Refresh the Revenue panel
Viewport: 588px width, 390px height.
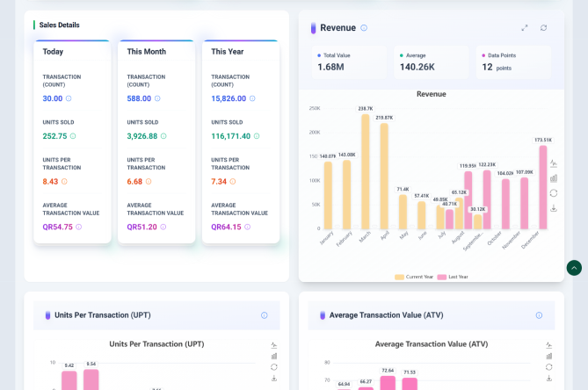pyautogui.click(x=543, y=28)
